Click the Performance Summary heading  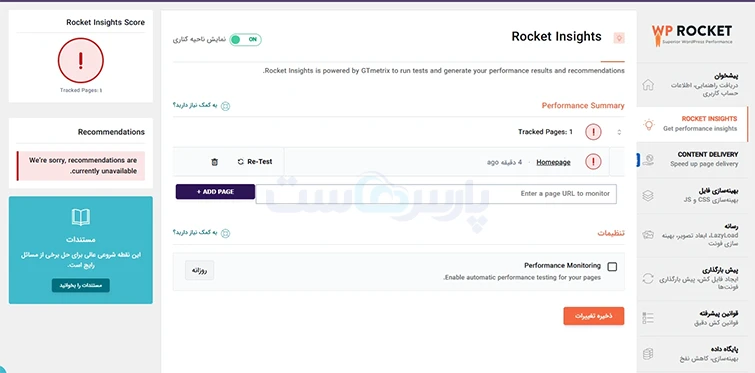point(583,105)
